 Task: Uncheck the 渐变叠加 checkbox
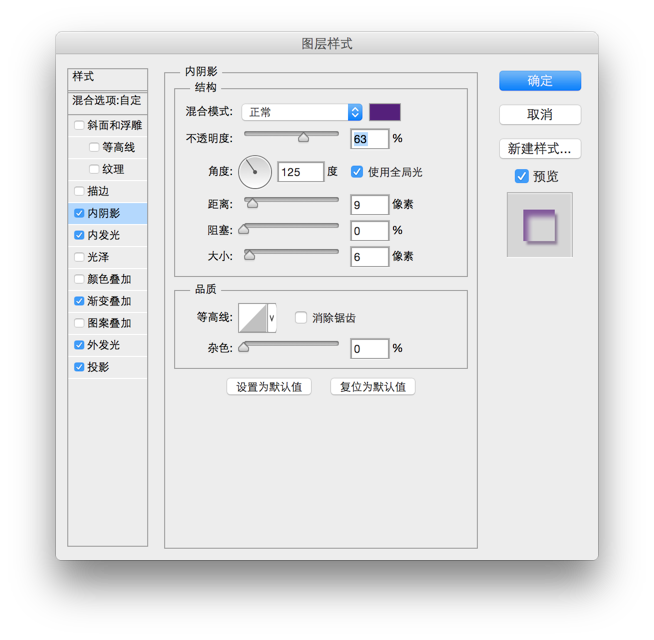pos(79,301)
